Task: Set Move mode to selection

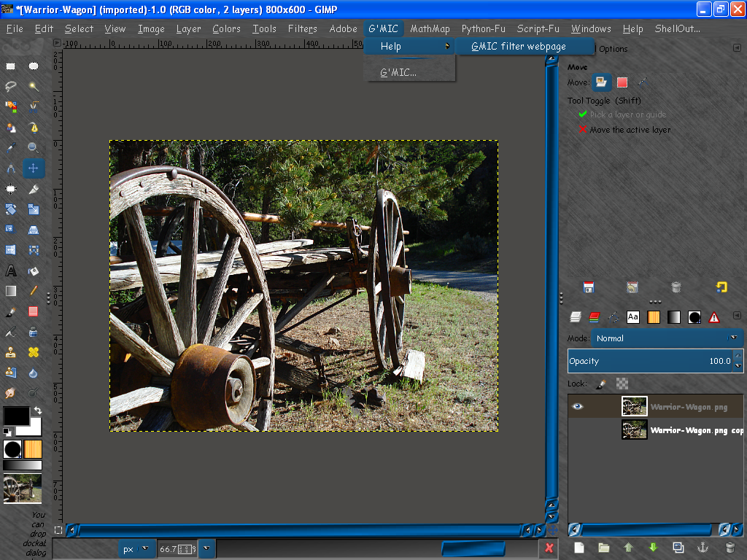Action: coord(622,82)
